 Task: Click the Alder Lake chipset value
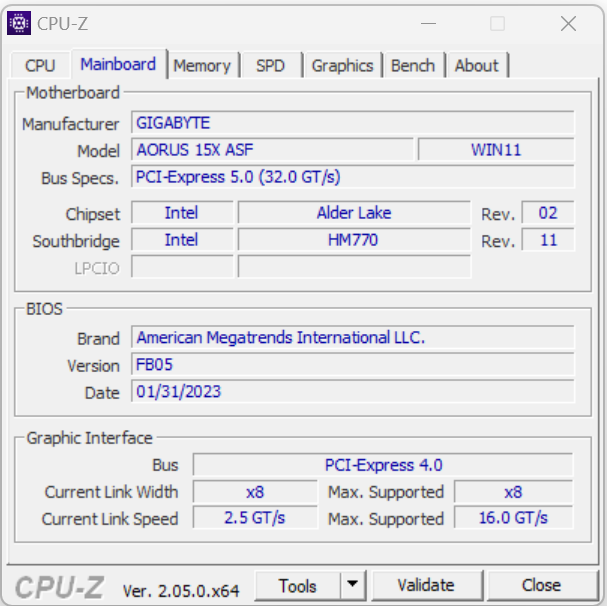tap(354, 213)
